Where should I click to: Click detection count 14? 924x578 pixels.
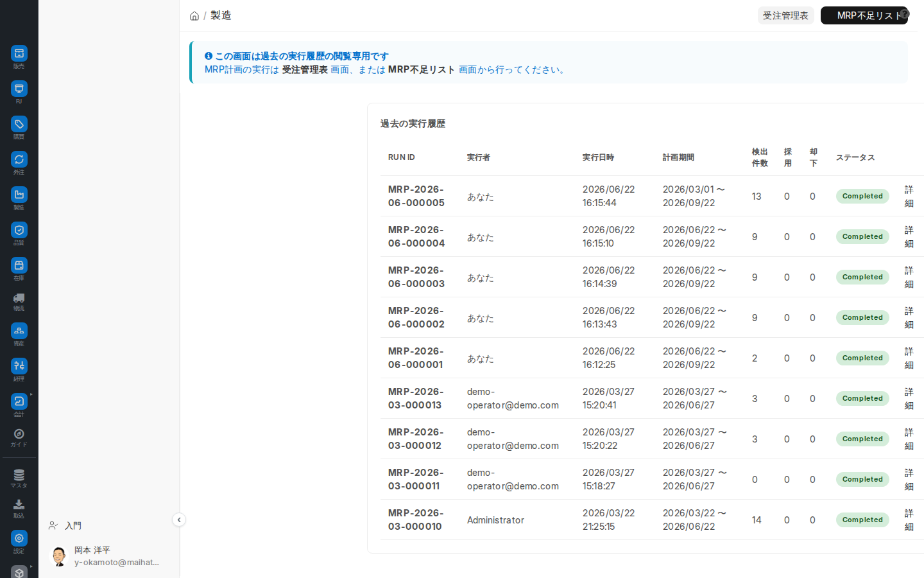757,520
